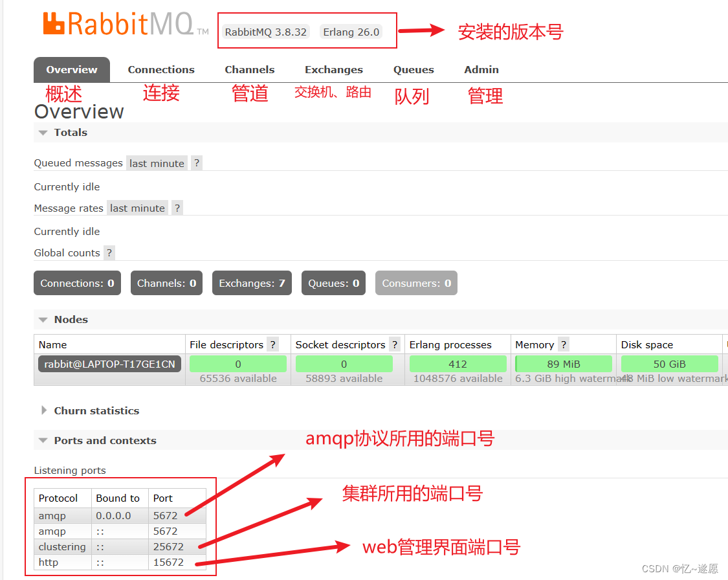The width and height of the screenshot is (728, 580).
Task: Click the 1048576 available text
Action: tap(458, 379)
